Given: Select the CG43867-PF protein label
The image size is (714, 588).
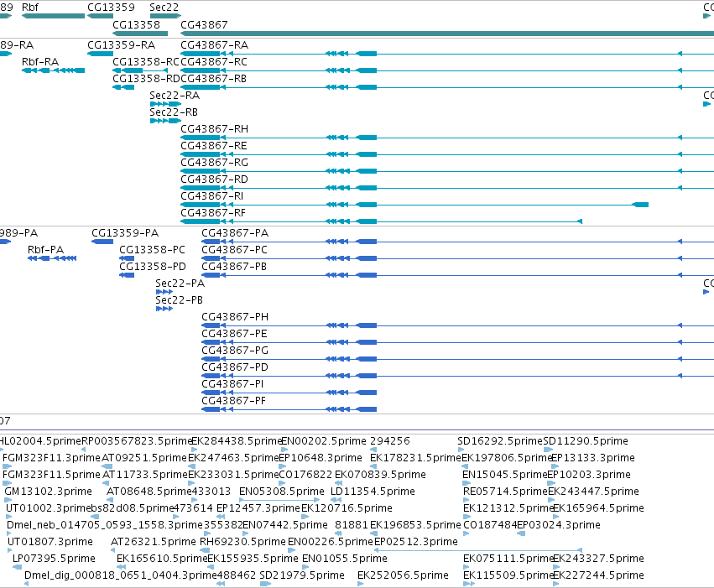Looking at the screenshot, I should [233, 401].
